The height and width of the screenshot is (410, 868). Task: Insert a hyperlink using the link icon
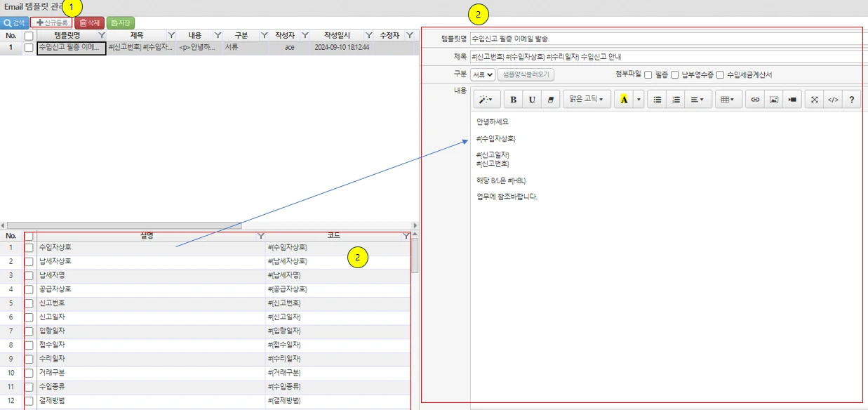755,100
